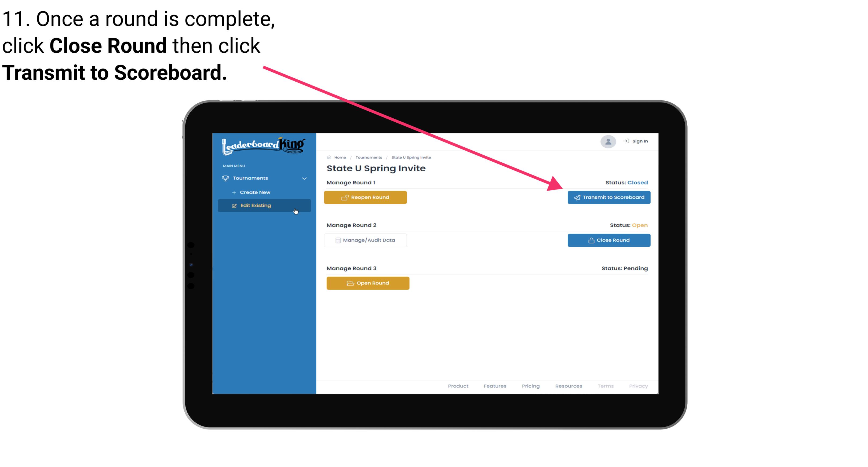Click the Close Round button for Round 2
This screenshot has width=868, height=467.
pos(609,240)
